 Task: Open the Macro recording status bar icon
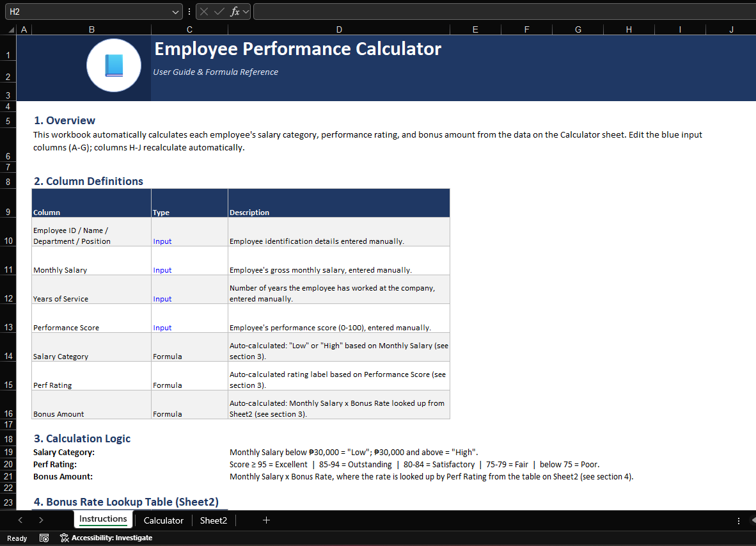tap(44, 538)
